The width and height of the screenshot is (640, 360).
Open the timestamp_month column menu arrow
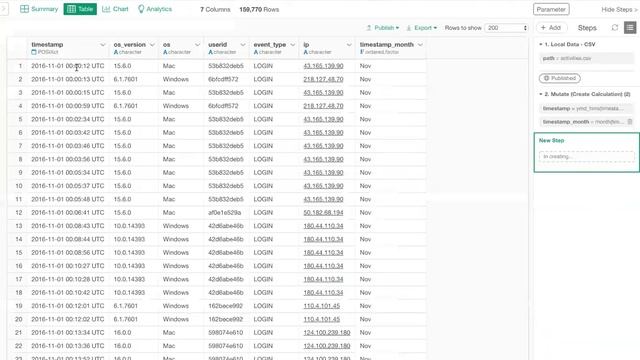[420, 45]
